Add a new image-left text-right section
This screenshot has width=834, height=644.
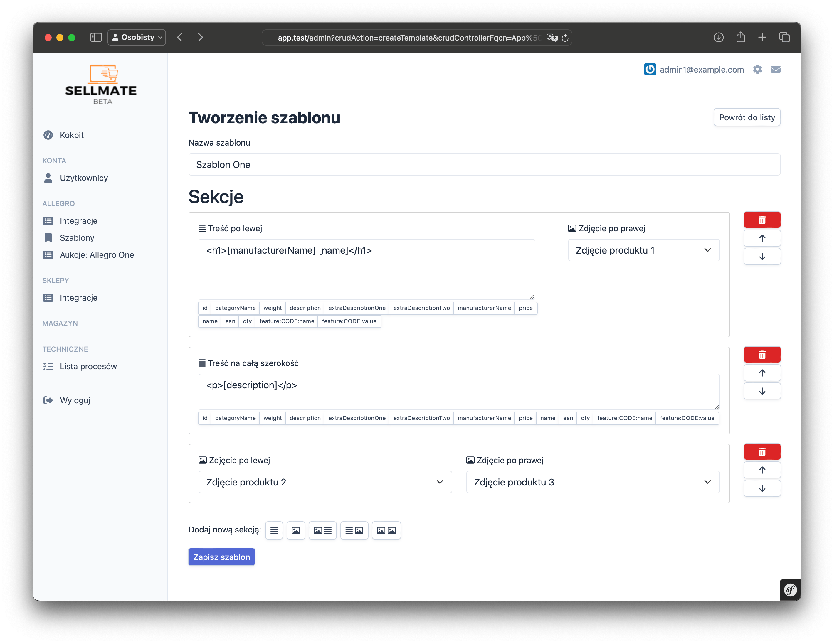pyautogui.click(x=322, y=531)
